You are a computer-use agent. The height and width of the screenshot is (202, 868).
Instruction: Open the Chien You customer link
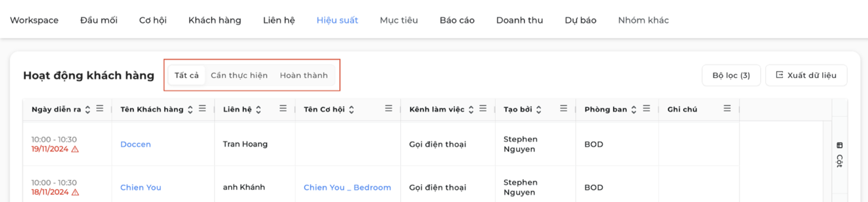point(140,187)
